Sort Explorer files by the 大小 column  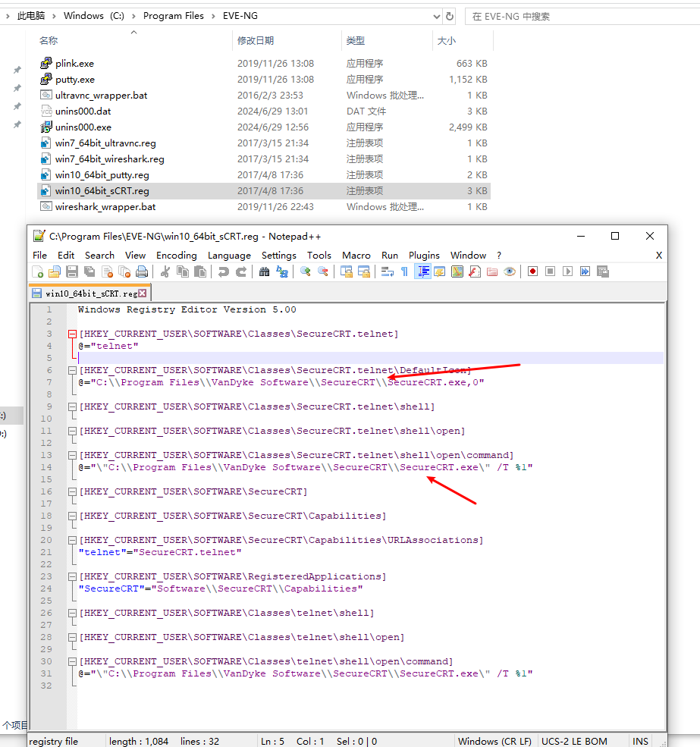(x=447, y=41)
